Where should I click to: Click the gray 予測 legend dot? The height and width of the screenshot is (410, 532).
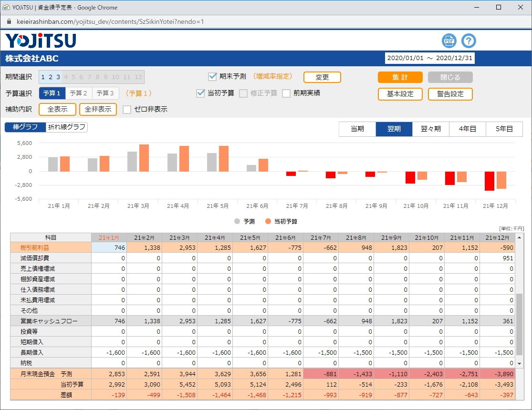[237, 221]
